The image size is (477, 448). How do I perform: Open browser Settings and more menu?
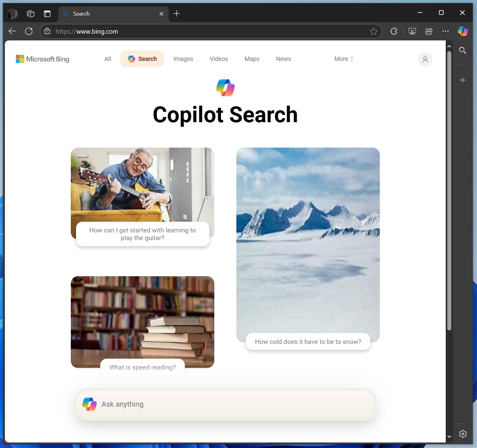point(445,31)
